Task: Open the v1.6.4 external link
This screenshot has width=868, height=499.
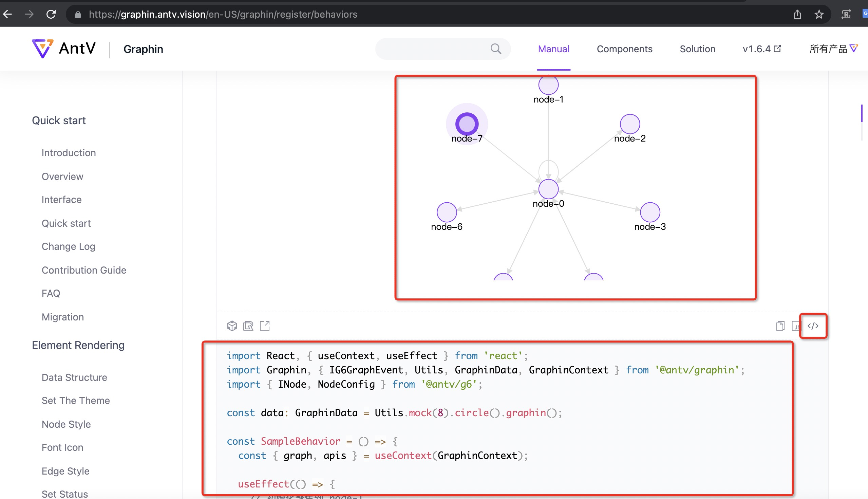Action: [x=761, y=49]
